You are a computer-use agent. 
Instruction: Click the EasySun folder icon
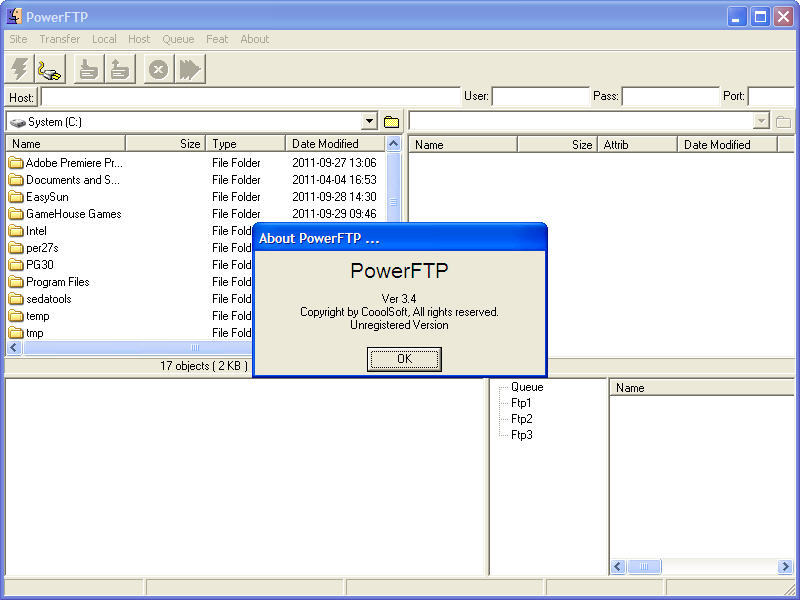16,197
